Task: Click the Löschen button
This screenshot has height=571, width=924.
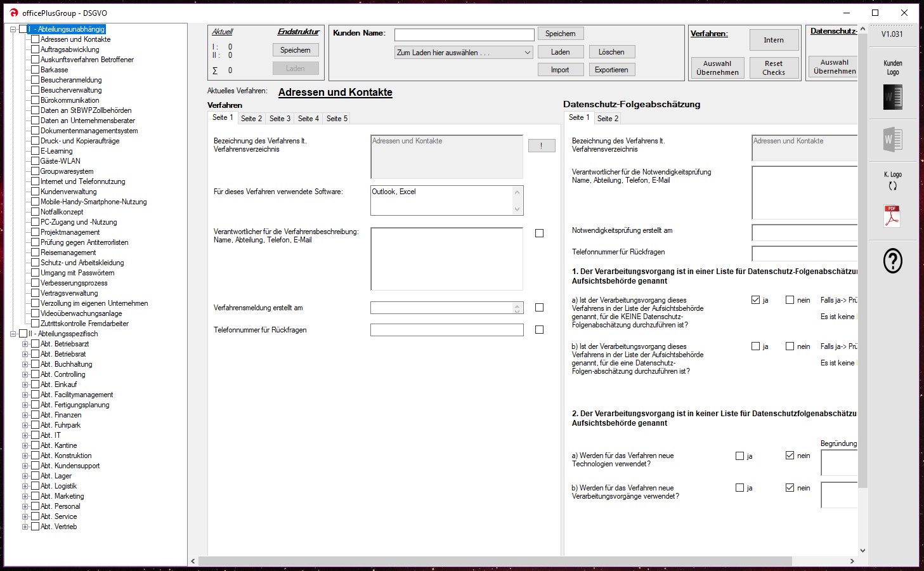Action: (x=611, y=52)
